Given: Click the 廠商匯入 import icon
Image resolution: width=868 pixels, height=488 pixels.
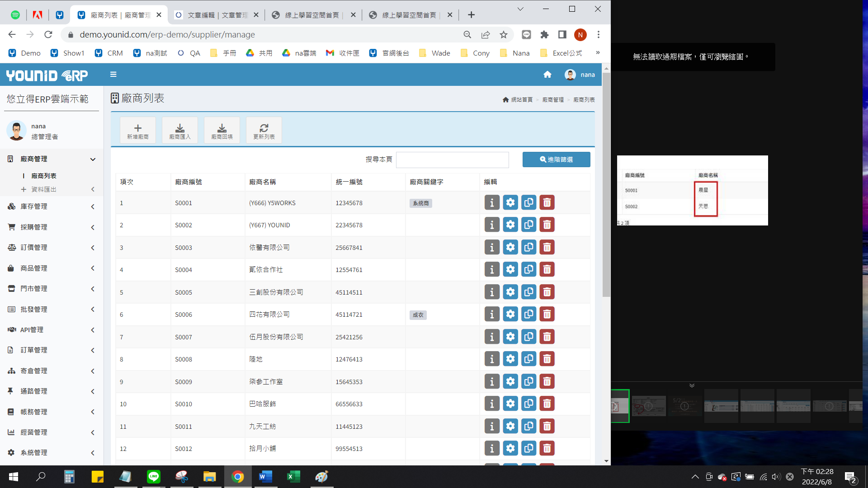Looking at the screenshot, I should coord(180,130).
